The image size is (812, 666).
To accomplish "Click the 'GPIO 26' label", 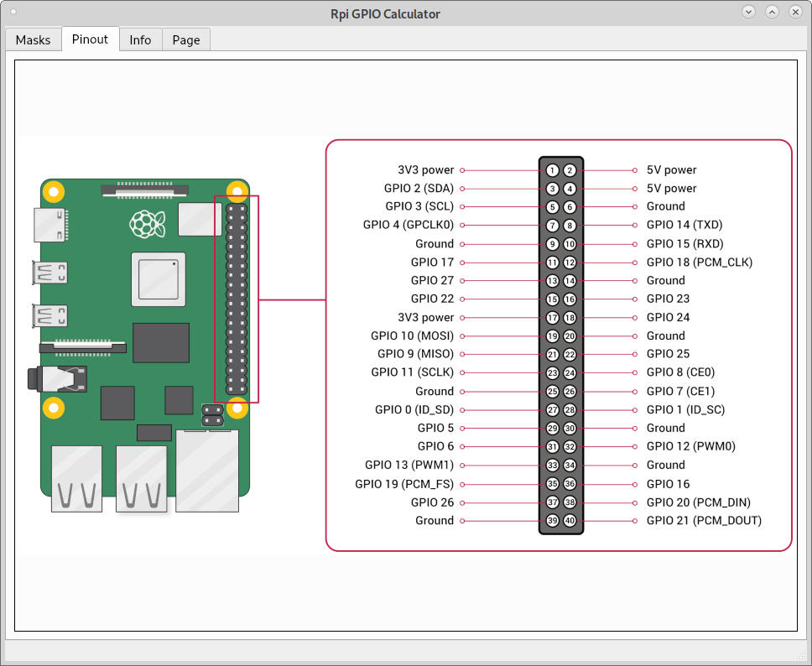I will coord(432,502).
